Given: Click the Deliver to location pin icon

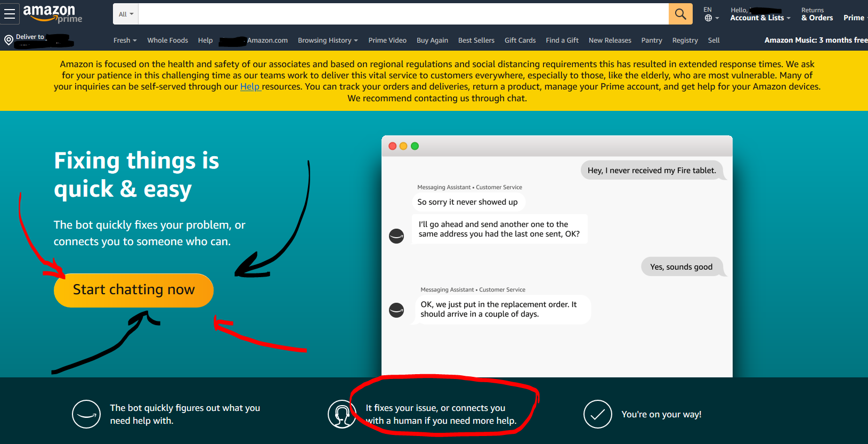Looking at the screenshot, I should coord(9,40).
